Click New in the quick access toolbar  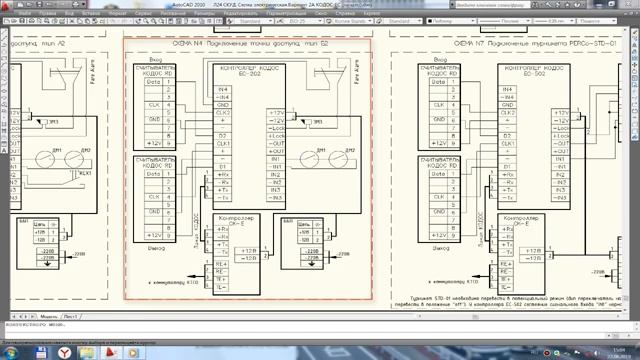pyautogui.click(x=19, y=4)
